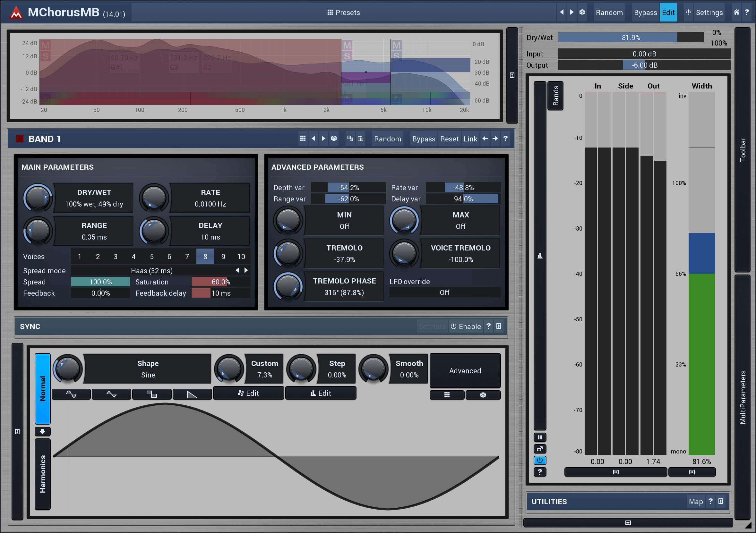756x533 pixels.
Task: Choose triangle waveform shape button
Action: tap(111, 394)
